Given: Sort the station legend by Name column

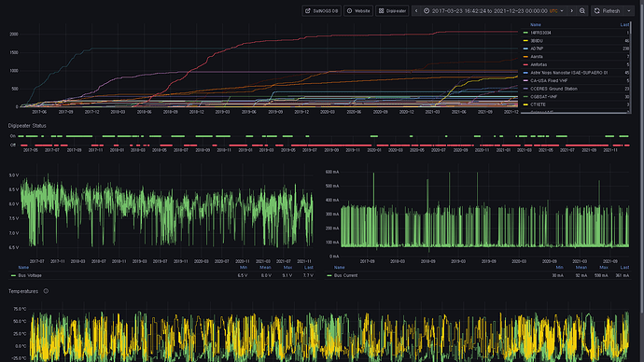Looking at the screenshot, I should coord(536,24).
